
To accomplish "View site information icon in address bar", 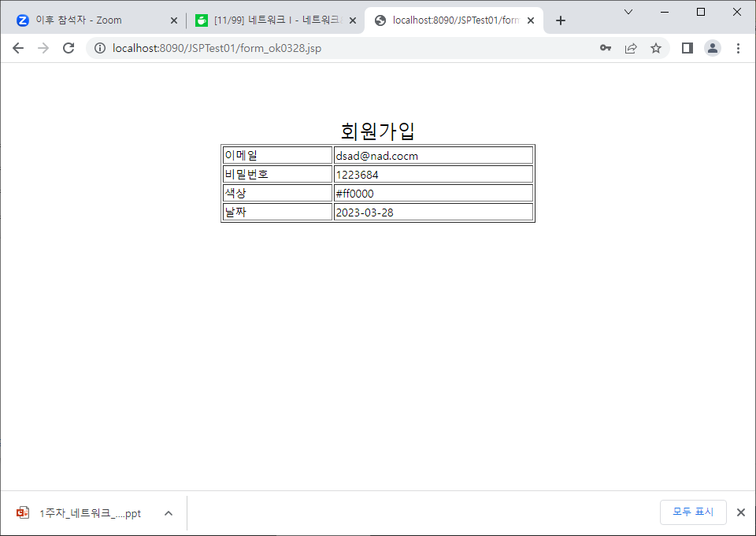I will coord(100,48).
